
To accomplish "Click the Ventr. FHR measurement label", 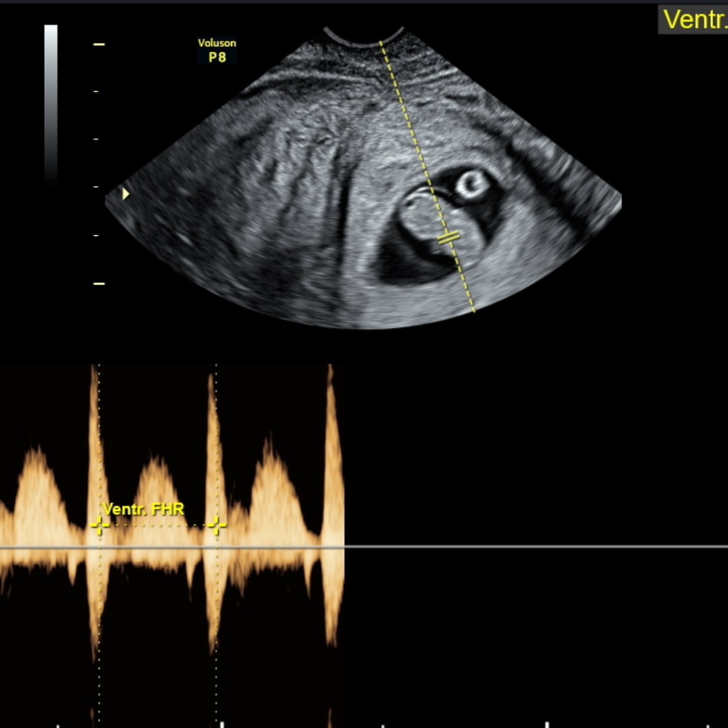I will [x=143, y=510].
